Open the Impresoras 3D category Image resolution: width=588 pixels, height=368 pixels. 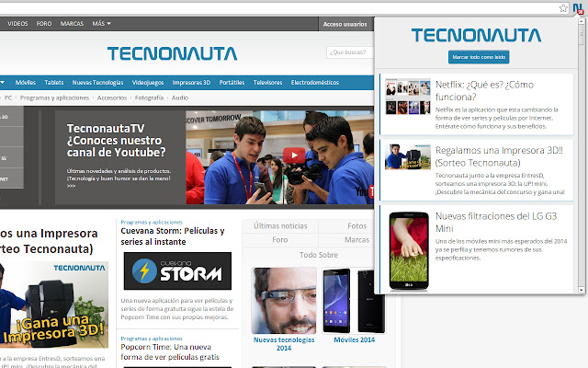click(191, 82)
